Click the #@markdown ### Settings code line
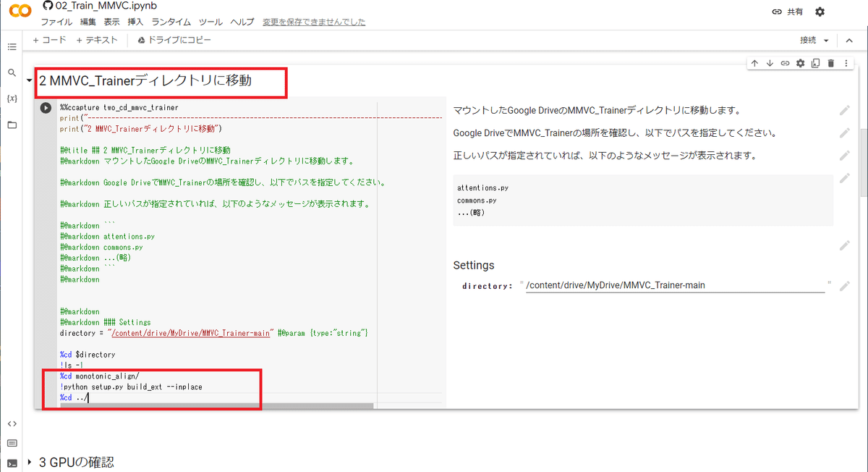This screenshot has height=472, width=868. pyautogui.click(x=106, y=322)
